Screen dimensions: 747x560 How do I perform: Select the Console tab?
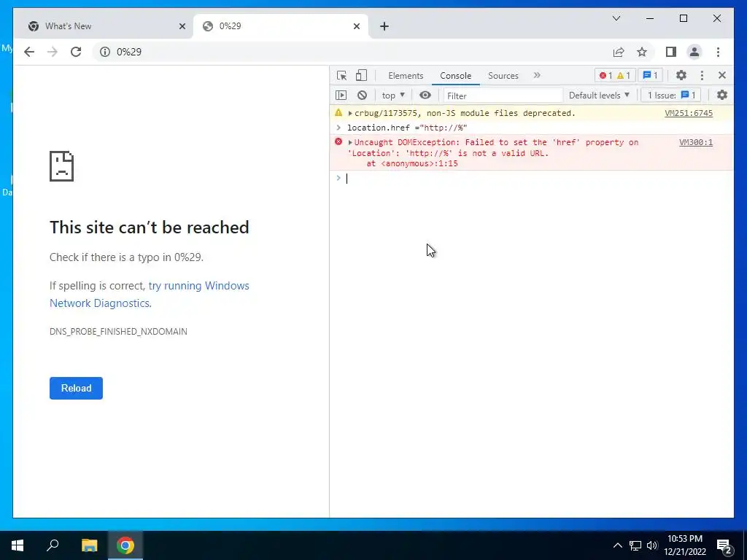pos(455,76)
